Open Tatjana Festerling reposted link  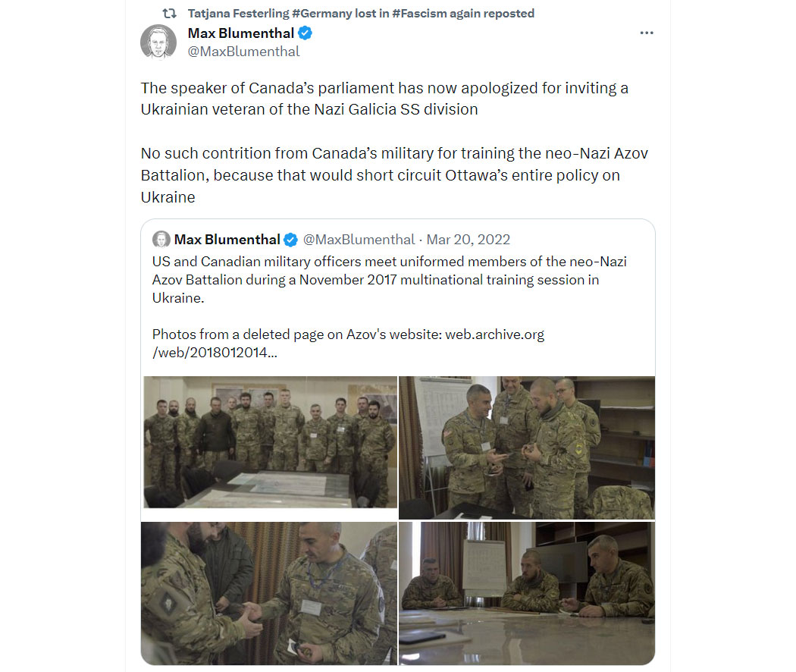(x=361, y=13)
